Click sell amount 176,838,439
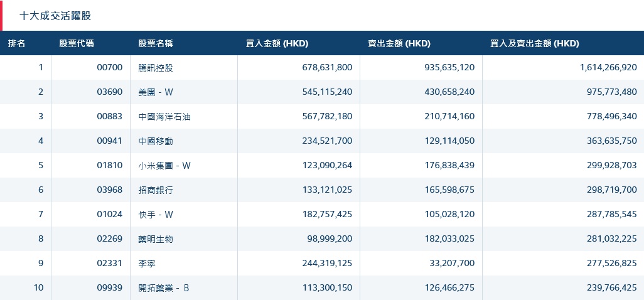The width and height of the screenshot is (644, 300). click(x=449, y=166)
